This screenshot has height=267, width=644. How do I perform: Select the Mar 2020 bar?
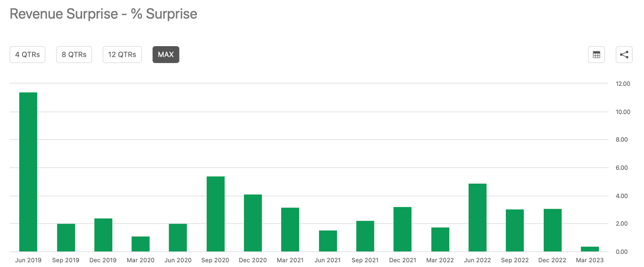point(140,244)
